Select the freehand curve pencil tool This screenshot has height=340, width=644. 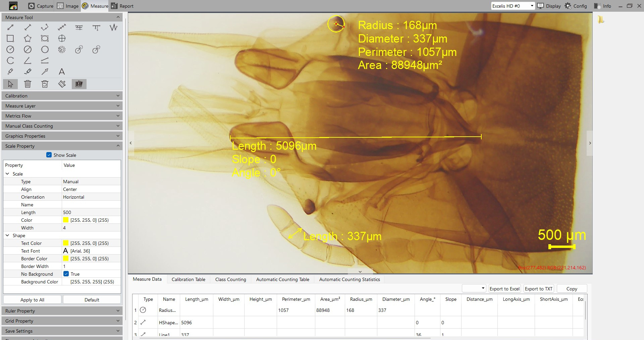(28, 72)
